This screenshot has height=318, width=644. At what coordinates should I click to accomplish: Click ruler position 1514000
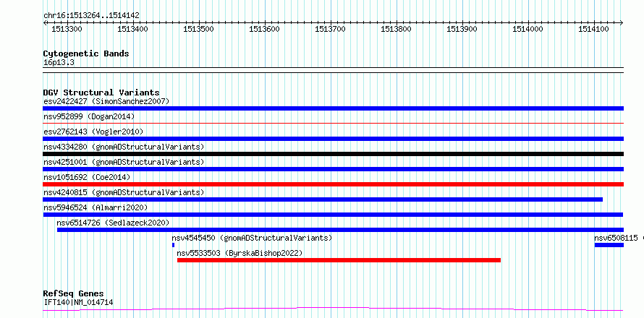pos(528,29)
